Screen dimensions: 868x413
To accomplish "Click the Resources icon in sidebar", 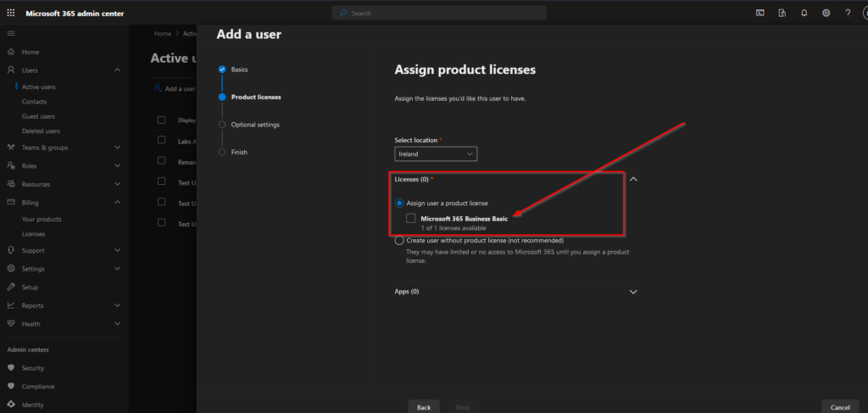I will tap(11, 184).
